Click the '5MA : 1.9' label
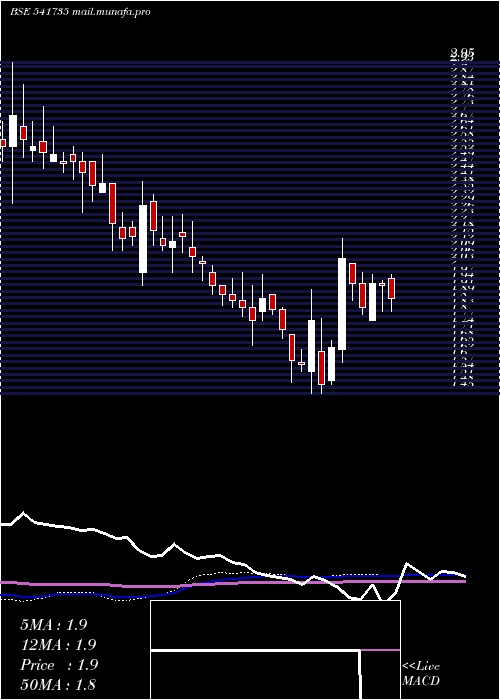The width and height of the screenshot is (500, 700). pos(53,625)
